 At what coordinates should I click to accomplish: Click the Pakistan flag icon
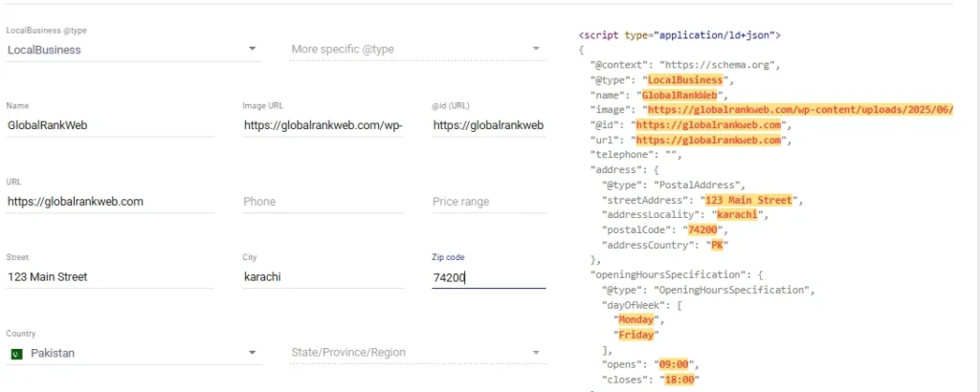(17, 354)
